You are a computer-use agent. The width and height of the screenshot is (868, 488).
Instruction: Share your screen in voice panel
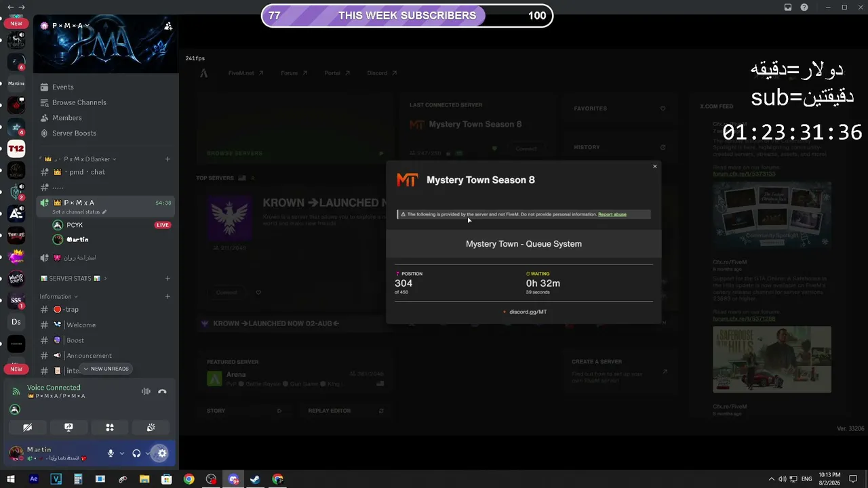point(68,427)
